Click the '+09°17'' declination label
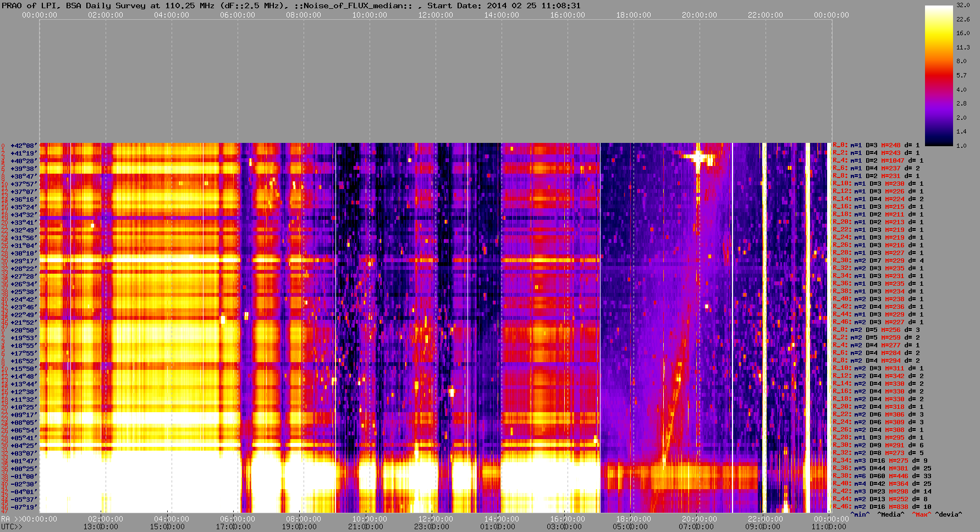This screenshot has height=532, width=980. pos(24,415)
